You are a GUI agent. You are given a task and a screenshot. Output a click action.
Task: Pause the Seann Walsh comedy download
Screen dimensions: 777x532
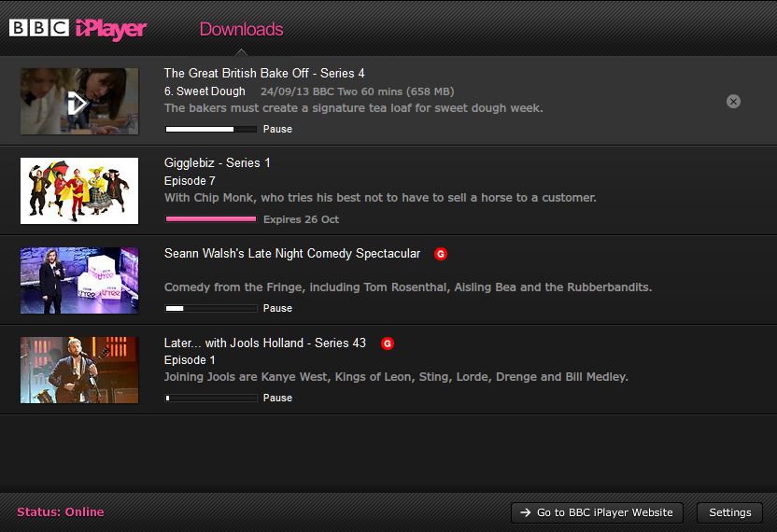277,308
